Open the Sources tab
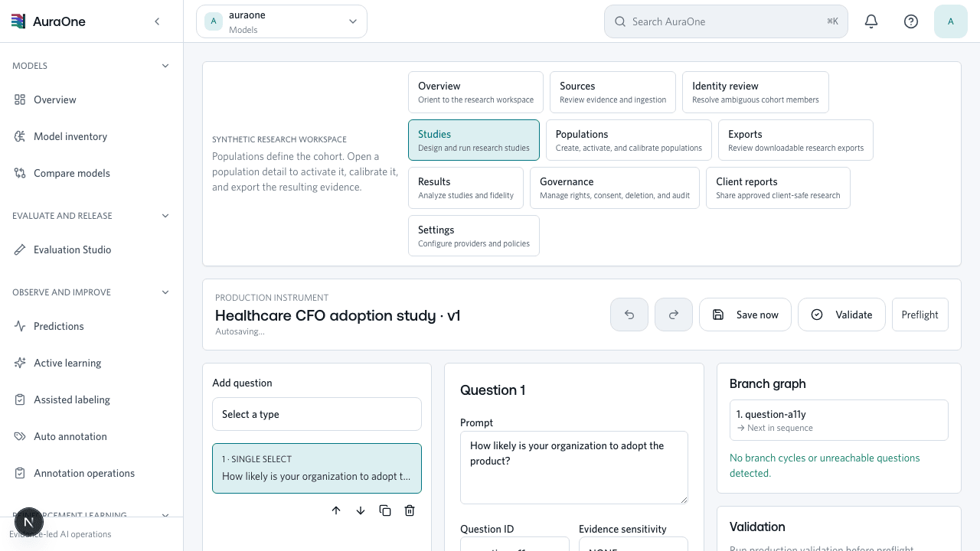980x551 pixels. point(612,92)
